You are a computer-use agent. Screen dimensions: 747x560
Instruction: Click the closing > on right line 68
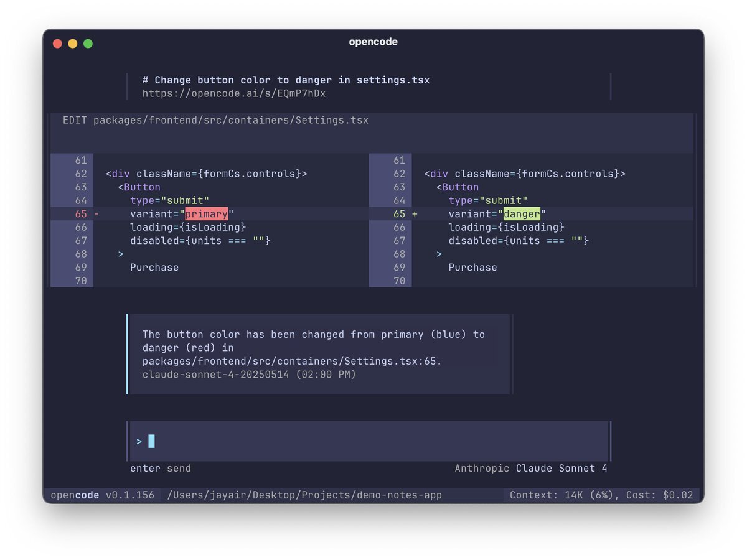[x=439, y=254]
